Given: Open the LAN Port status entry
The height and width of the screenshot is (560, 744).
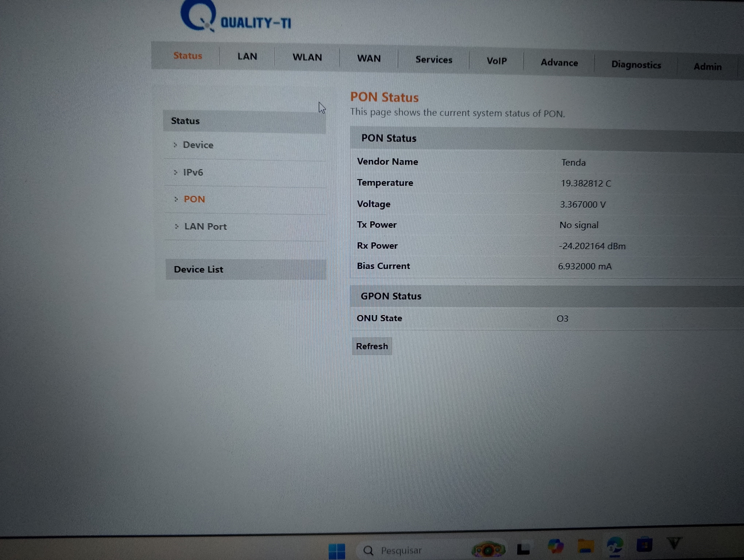Looking at the screenshot, I should [x=206, y=227].
